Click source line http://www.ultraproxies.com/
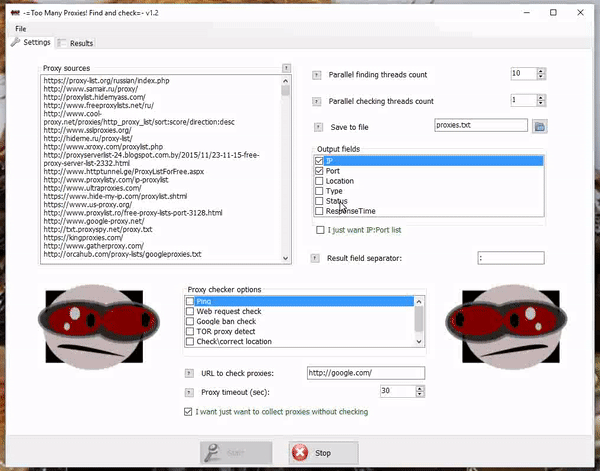The image size is (600, 471). [92, 188]
